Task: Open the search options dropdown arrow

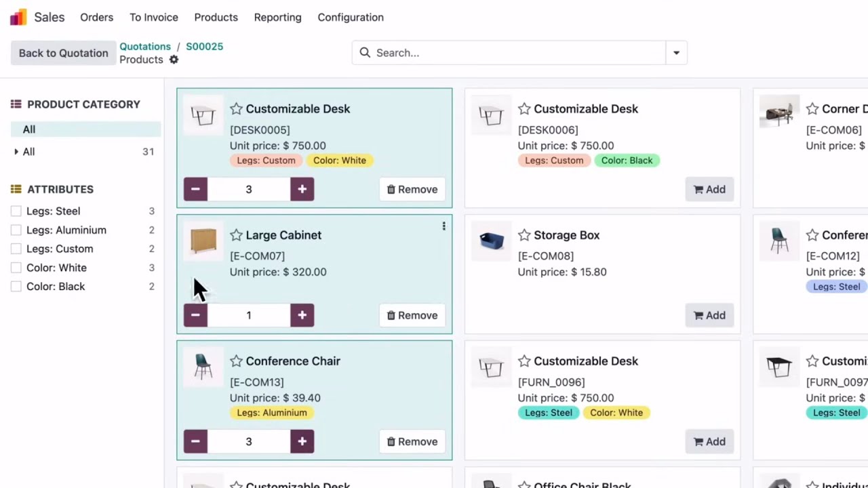Action: [676, 53]
